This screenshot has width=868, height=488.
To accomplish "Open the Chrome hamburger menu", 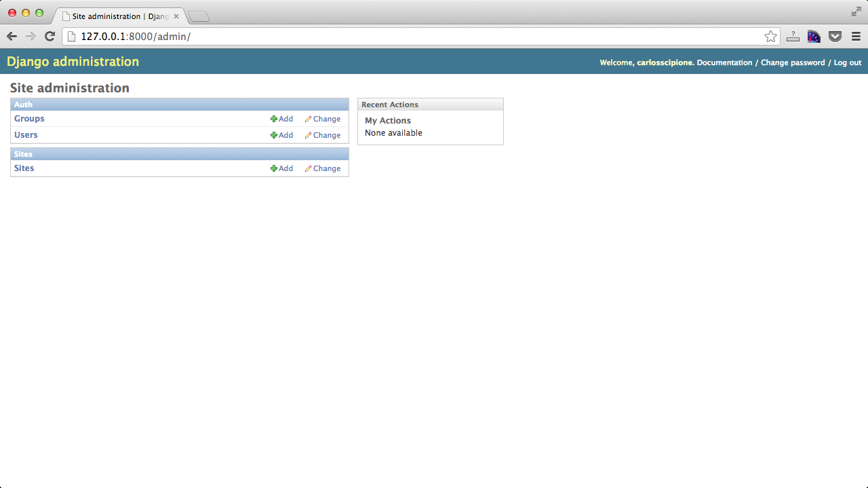I will pyautogui.click(x=856, y=37).
